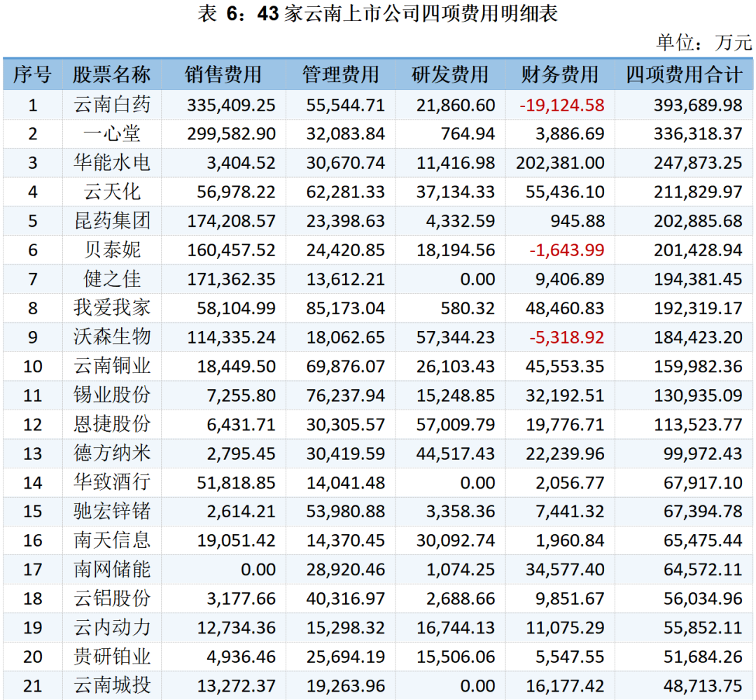756x700 pixels.
Task: Select the 恩捷股份 R&D value 57,009.79
Action: pyautogui.click(x=455, y=424)
